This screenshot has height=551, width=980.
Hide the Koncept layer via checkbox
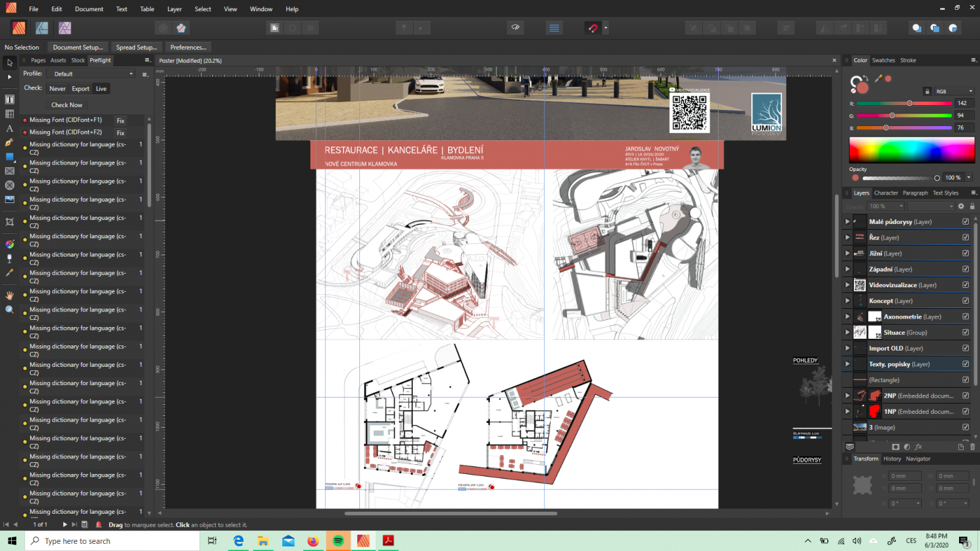click(966, 301)
